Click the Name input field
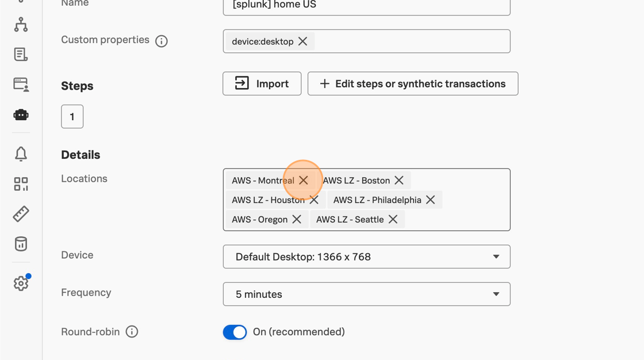644x360 pixels. pos(366,6)
